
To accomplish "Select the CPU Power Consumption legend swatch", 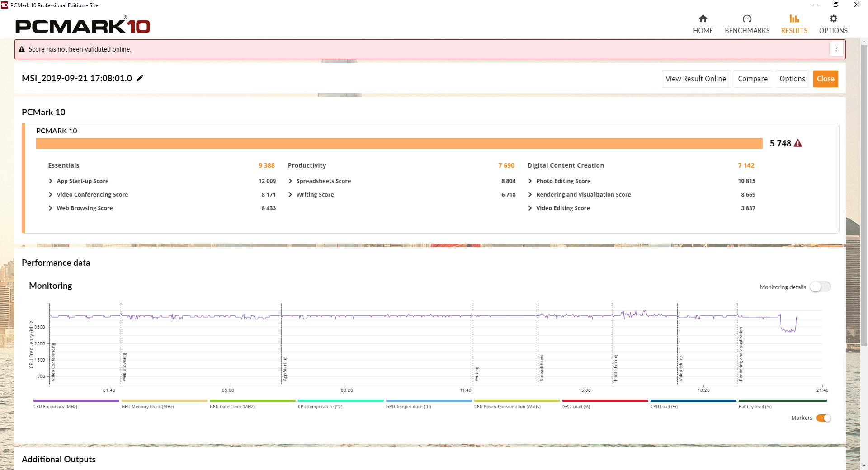I will (517, 400).
